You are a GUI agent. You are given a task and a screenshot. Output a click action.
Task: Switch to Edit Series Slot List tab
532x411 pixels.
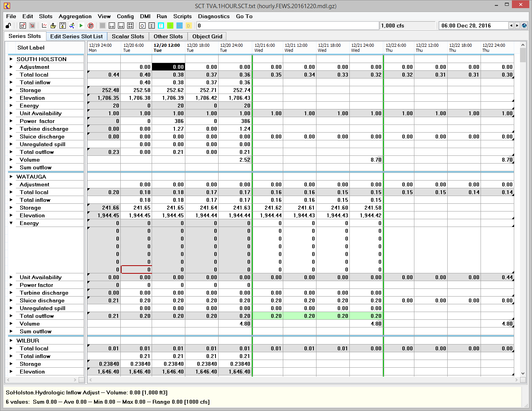77,36
